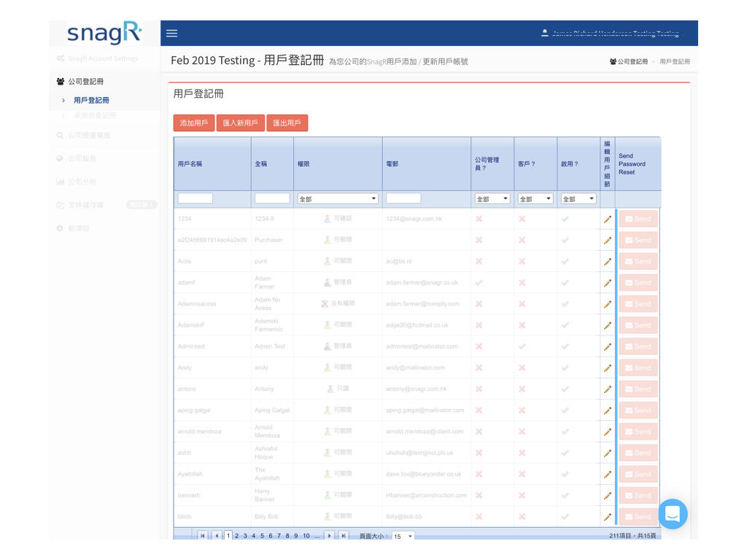Image resolution: width=747 pixels, height=560 pixels.
Task: Sort by the 電郵 column header
Action: (392, 164)
